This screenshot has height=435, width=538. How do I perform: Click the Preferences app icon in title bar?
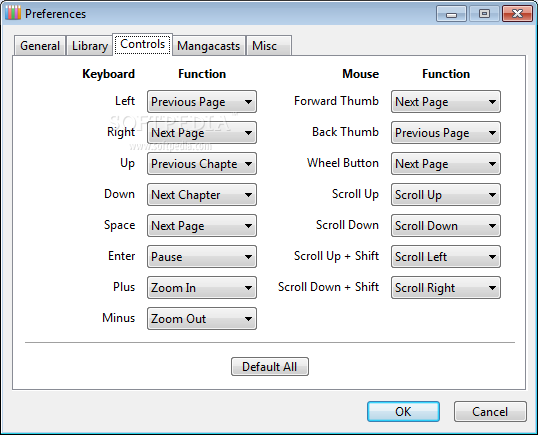tap(13, 13)
